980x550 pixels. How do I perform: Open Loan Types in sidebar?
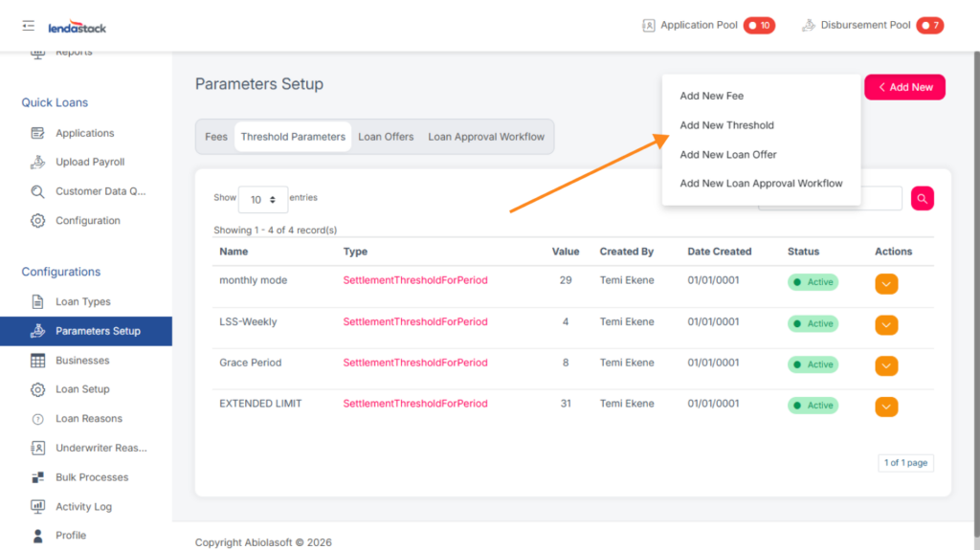point(82,301)
